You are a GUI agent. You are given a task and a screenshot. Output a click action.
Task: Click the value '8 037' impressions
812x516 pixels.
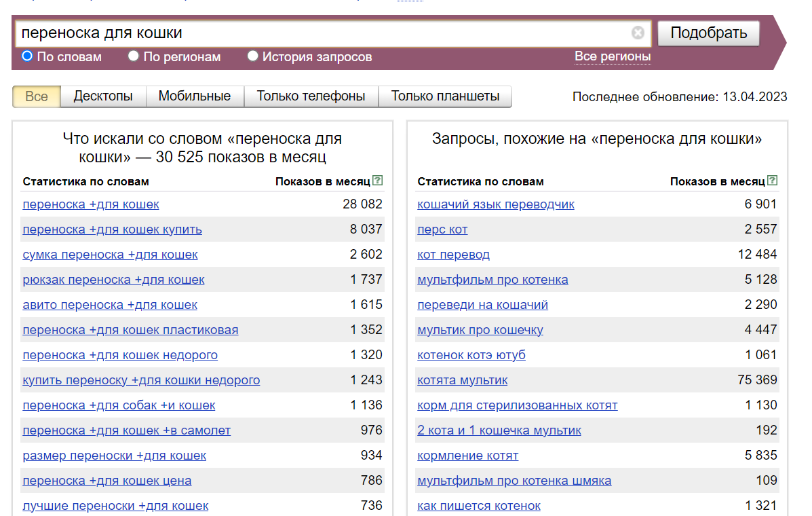[366, 229]
